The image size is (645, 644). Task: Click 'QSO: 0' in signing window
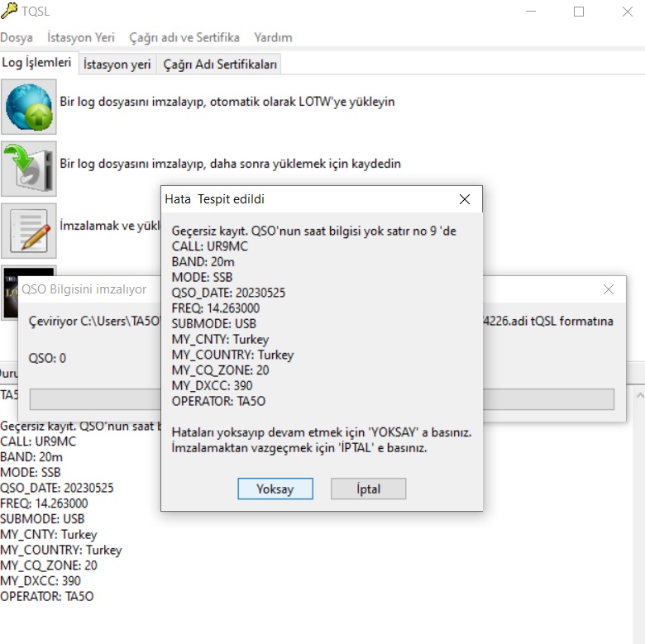coord(47,358)
